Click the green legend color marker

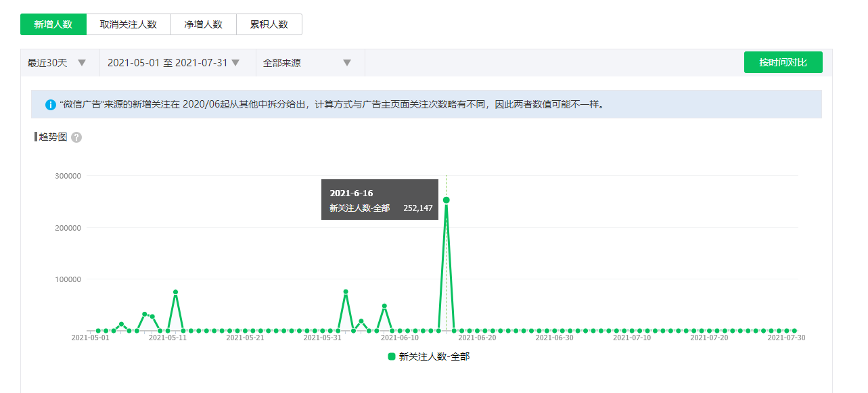pyautogui.click(x=392, y=356)
